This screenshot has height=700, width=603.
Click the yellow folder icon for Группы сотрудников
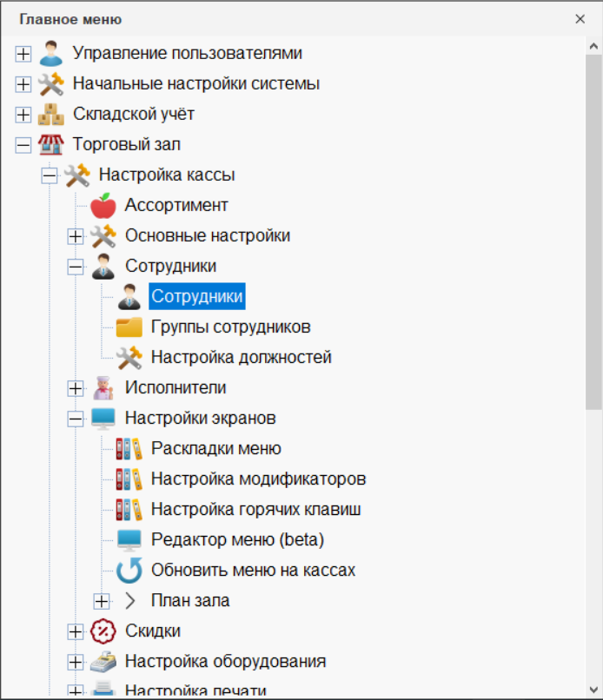point(129,327)
